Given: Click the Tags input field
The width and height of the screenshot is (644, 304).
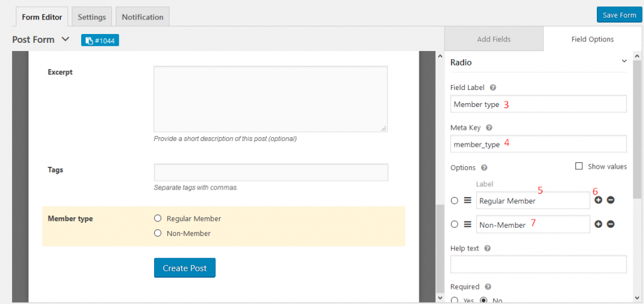Looking at the screenshot, I should 271,172.
